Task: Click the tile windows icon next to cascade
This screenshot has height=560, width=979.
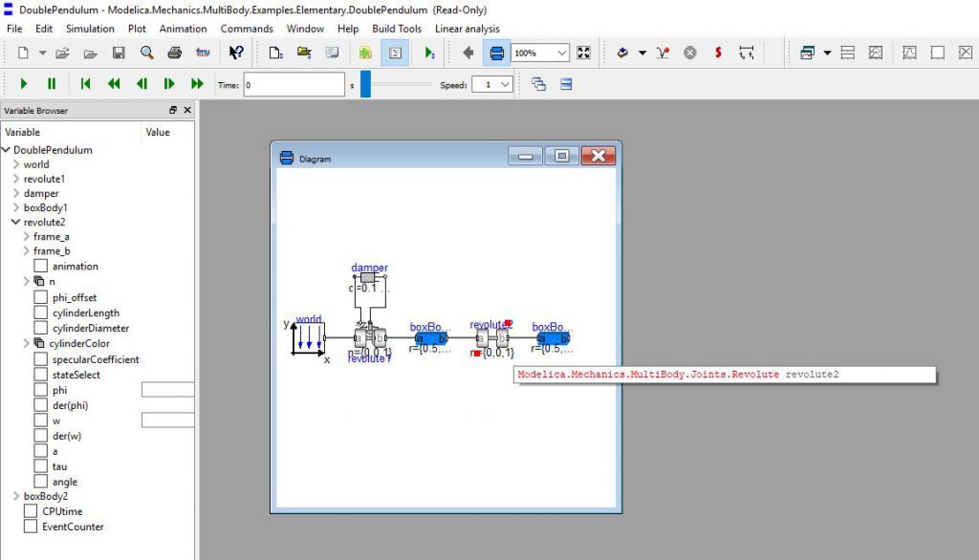Action: click(566, 84)
